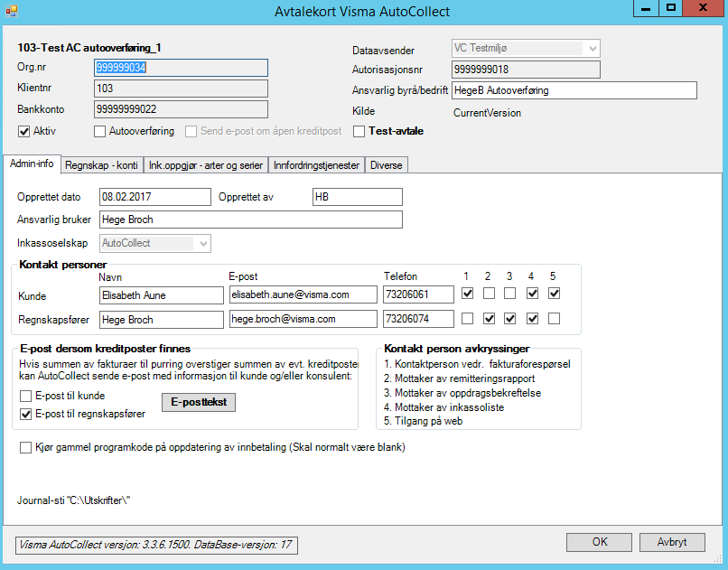Toggle Kunde checkbox for column 4
This screenshot has width=728, height=570.
(x=533, y=294)
